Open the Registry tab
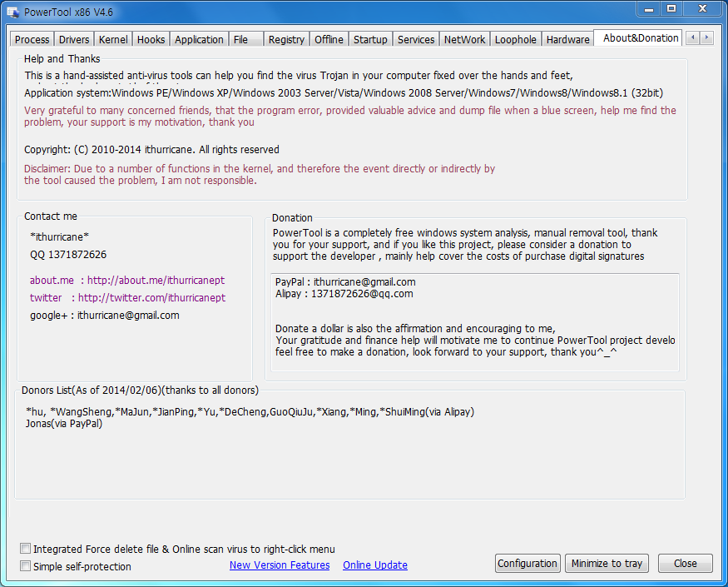 [x=286, y=39]
